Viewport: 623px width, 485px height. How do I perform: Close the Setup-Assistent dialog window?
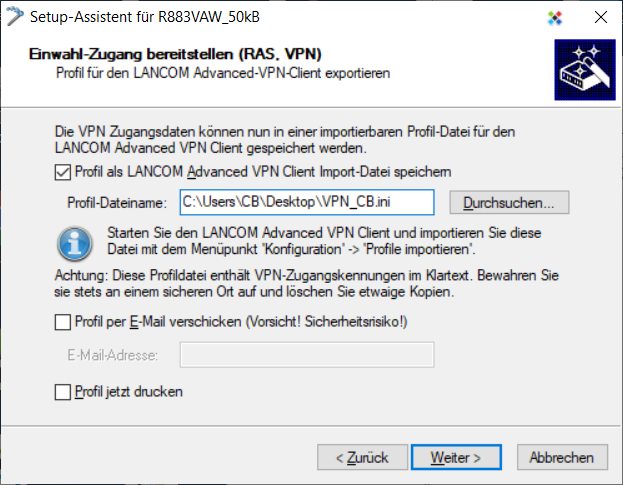[600, 17]
